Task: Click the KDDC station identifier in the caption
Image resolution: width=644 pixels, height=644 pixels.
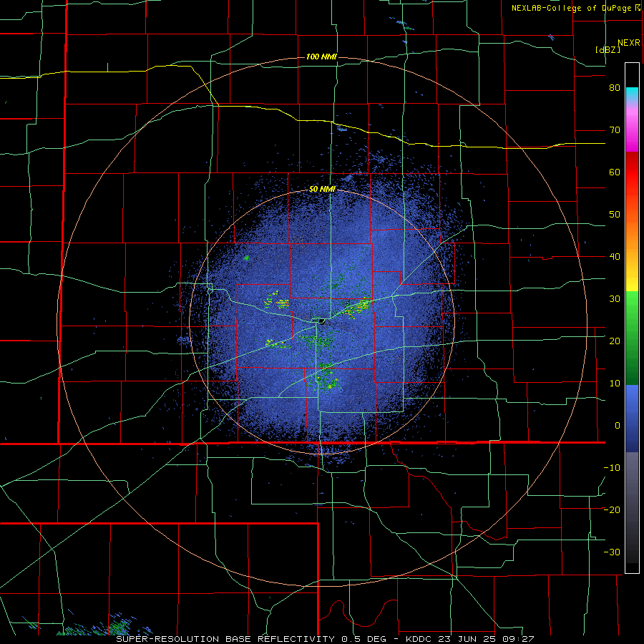Action: [419, 639]
